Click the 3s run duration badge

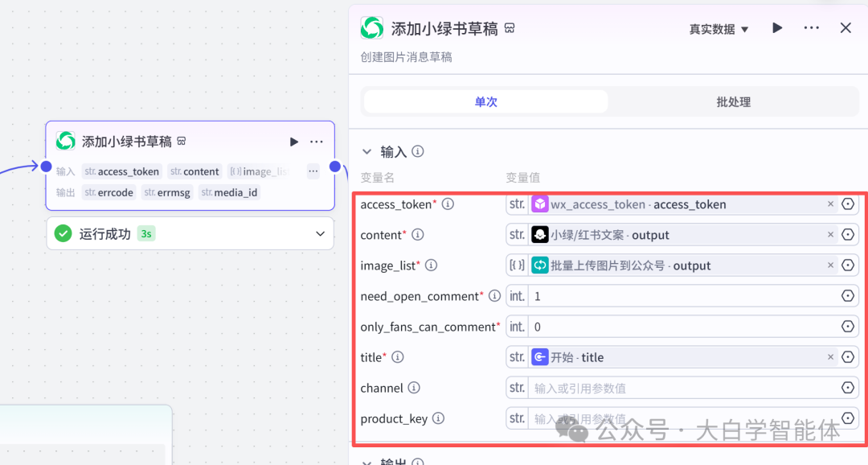(x=146, y=234)
